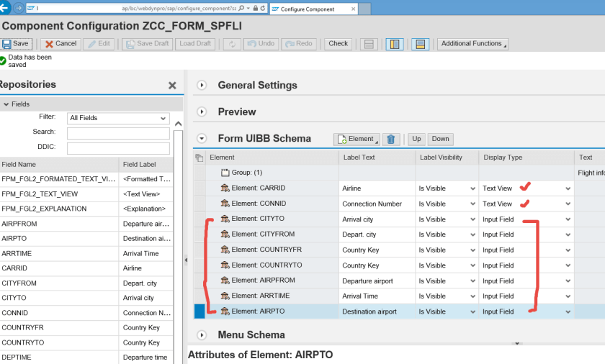Screen dimensions: 605x364
Task: Toggle the attributes panel layout icon
Action: tap(421, 45)
